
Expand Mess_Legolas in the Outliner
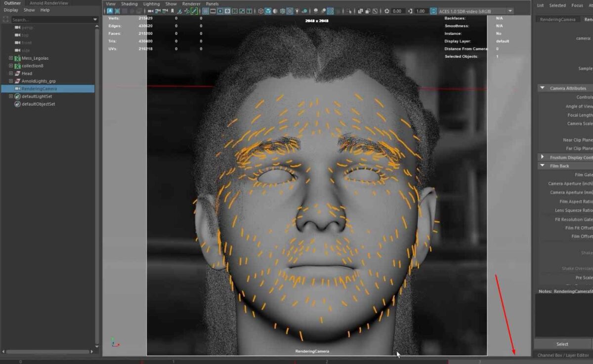point(10,58)
